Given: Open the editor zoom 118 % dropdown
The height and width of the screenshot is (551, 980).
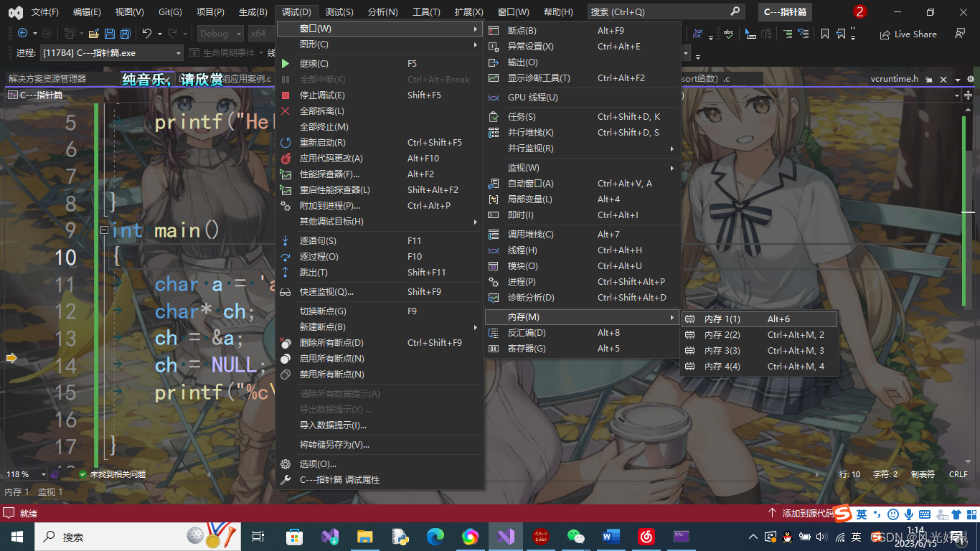Looking at the screenshot, I should 43,474.
